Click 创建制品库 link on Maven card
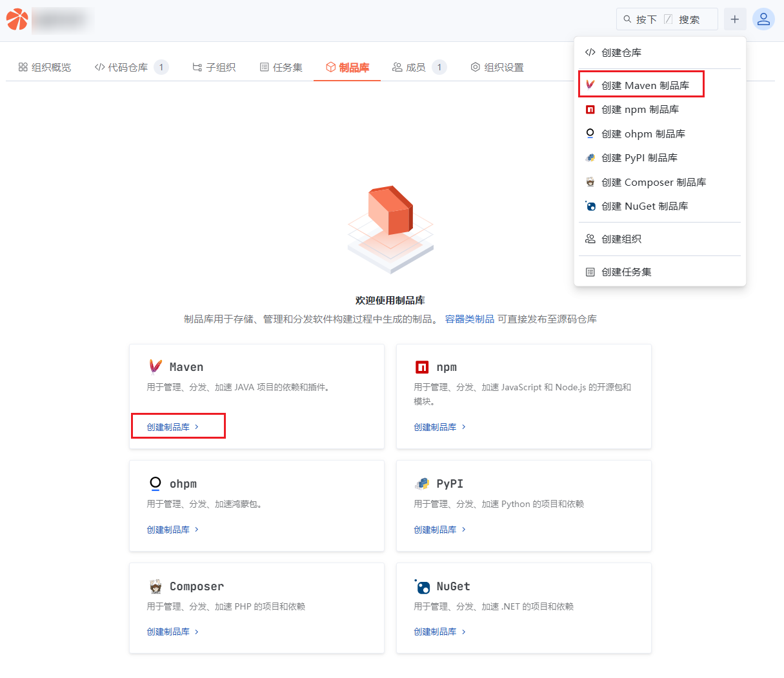 pos(173,427)
